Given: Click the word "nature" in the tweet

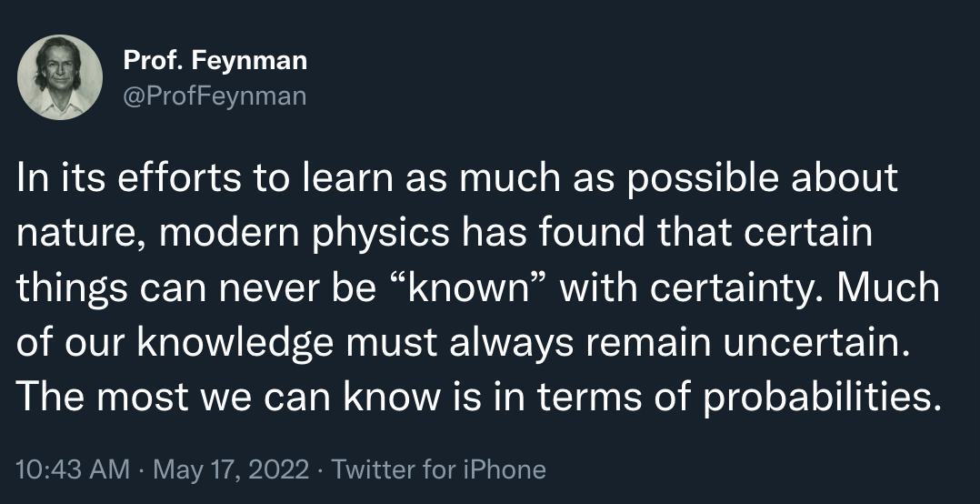Looking at the screenshot, I should coord(73,234).
